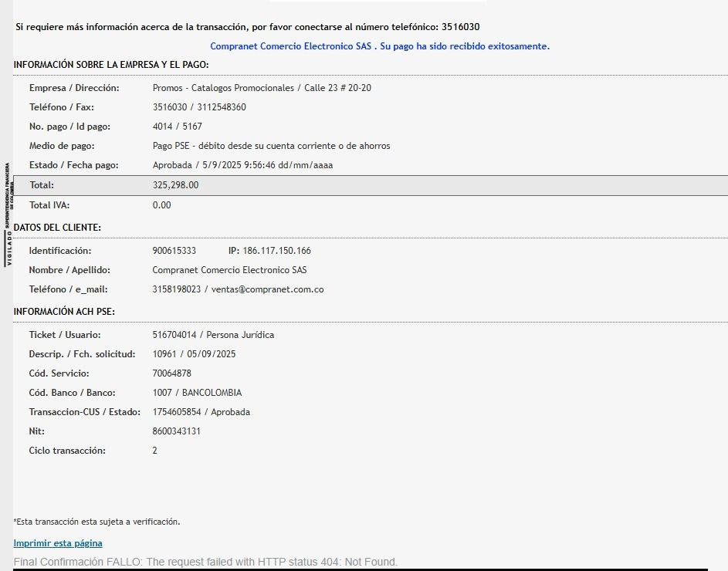Click the identification number 900615333
The width and height of the screenshot is (728, 571).
174,251
